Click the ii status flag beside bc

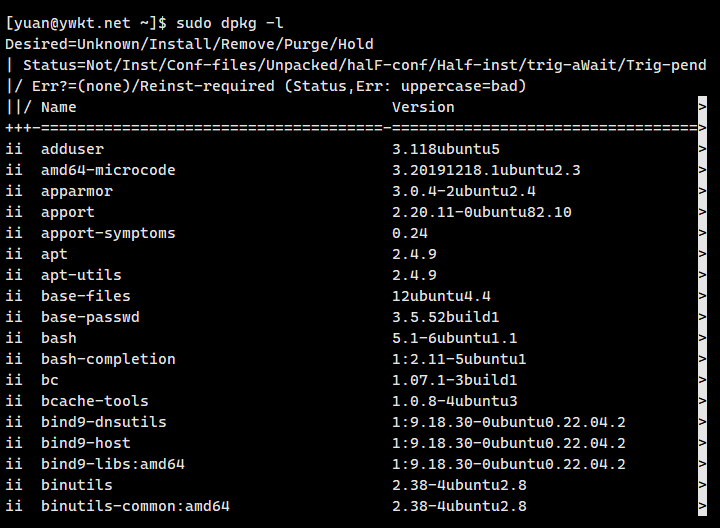point(14,380)
